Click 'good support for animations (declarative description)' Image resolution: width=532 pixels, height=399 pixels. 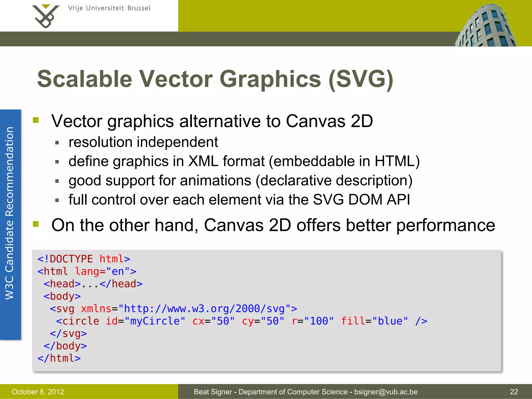[x=241, y=181]
